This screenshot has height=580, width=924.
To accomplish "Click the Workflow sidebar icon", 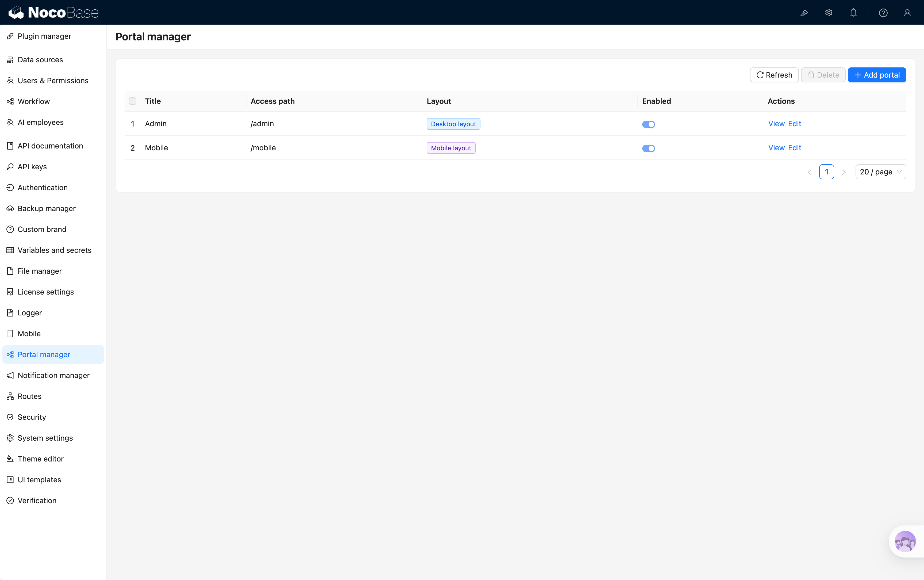I will tap(10, 101).
